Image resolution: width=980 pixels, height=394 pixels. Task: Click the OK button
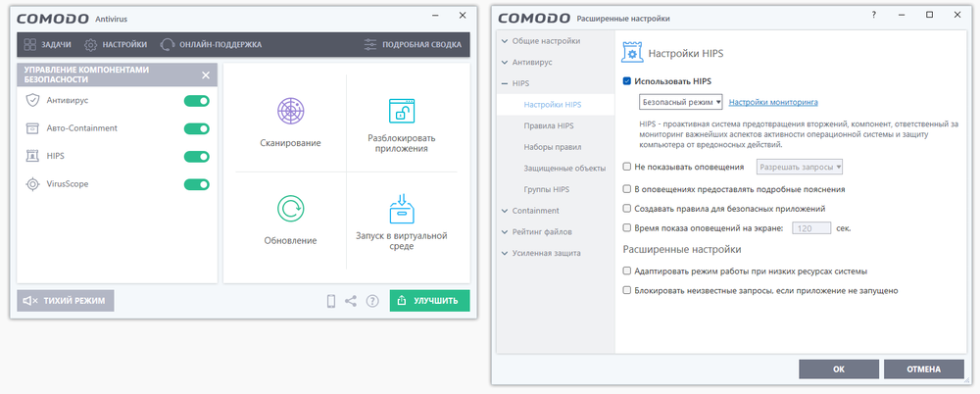(839, 369)
